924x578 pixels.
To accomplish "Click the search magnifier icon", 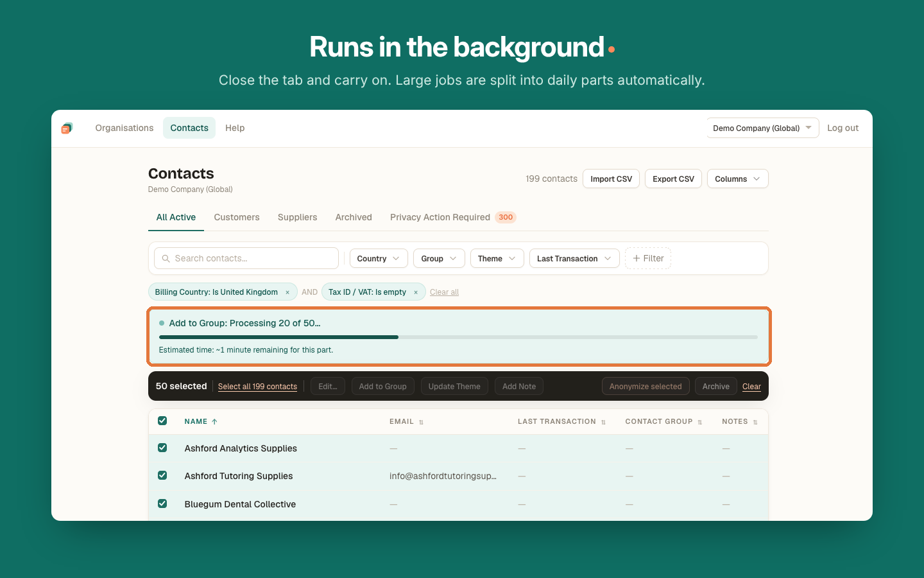I will [x=166, y=258].
